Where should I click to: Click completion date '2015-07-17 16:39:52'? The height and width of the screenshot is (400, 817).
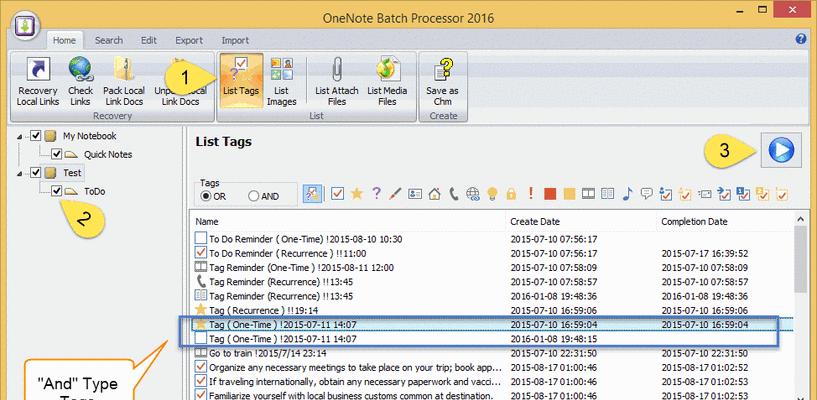tap(704, 254)
